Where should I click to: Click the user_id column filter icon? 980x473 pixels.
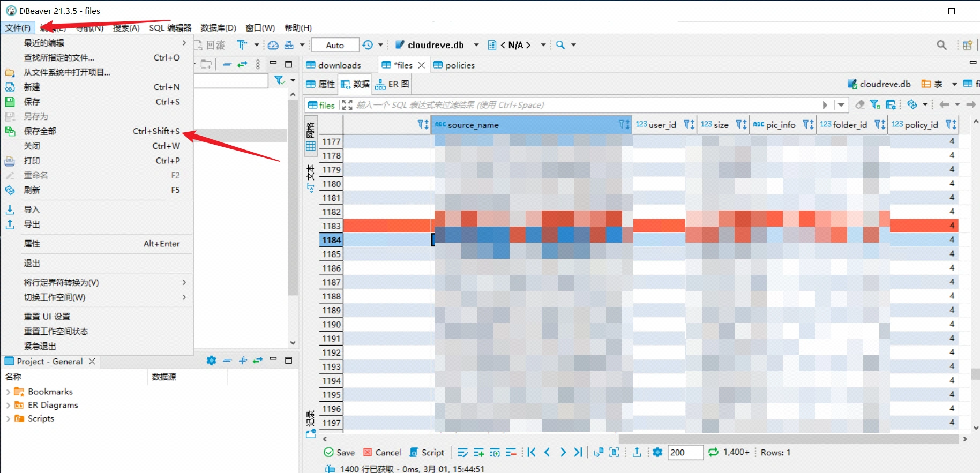(x=689, y=125)
